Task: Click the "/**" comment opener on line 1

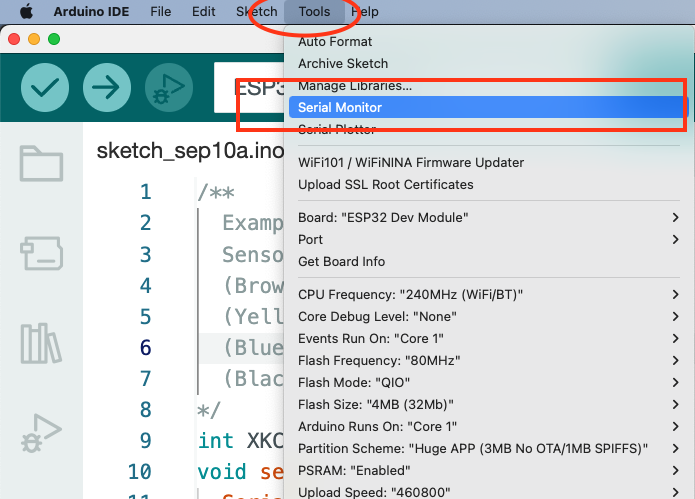Action: 216,193
